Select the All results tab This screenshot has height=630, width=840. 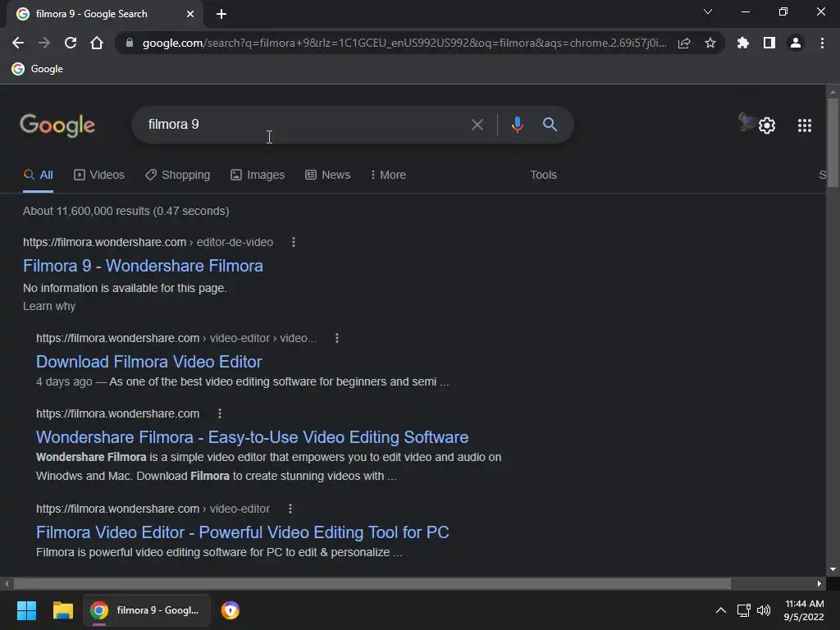click(38, 176)
